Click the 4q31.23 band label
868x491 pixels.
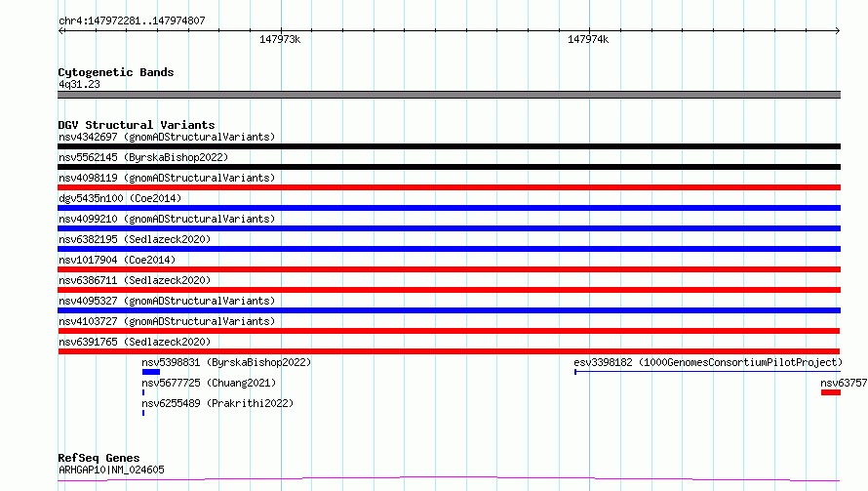pos(79,84)
